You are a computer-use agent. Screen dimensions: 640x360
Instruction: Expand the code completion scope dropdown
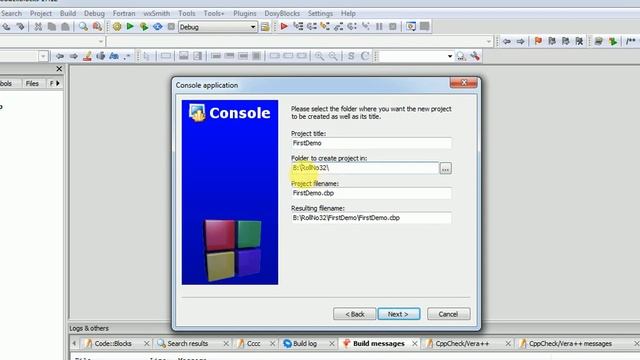tap(101, 41)
